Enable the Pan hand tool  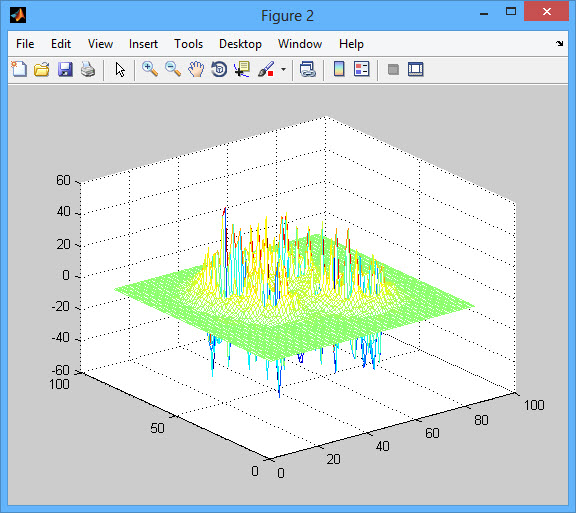point(196,69)
